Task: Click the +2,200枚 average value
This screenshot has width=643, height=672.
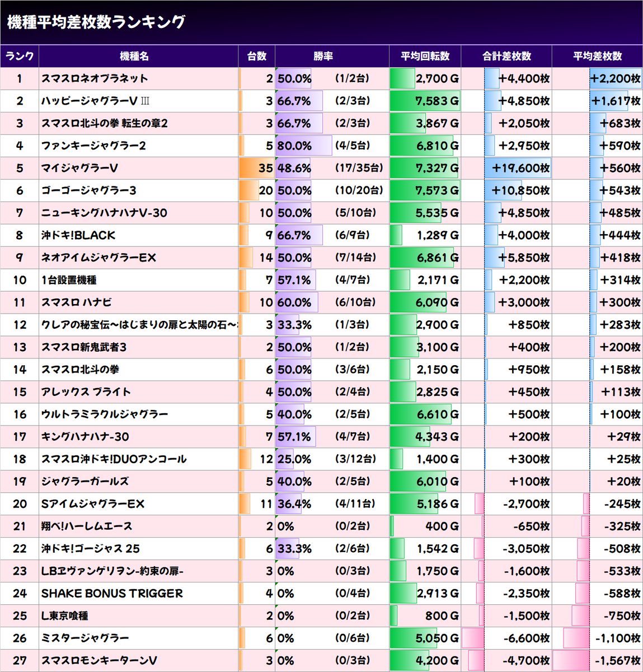Action: coord(615,78)
